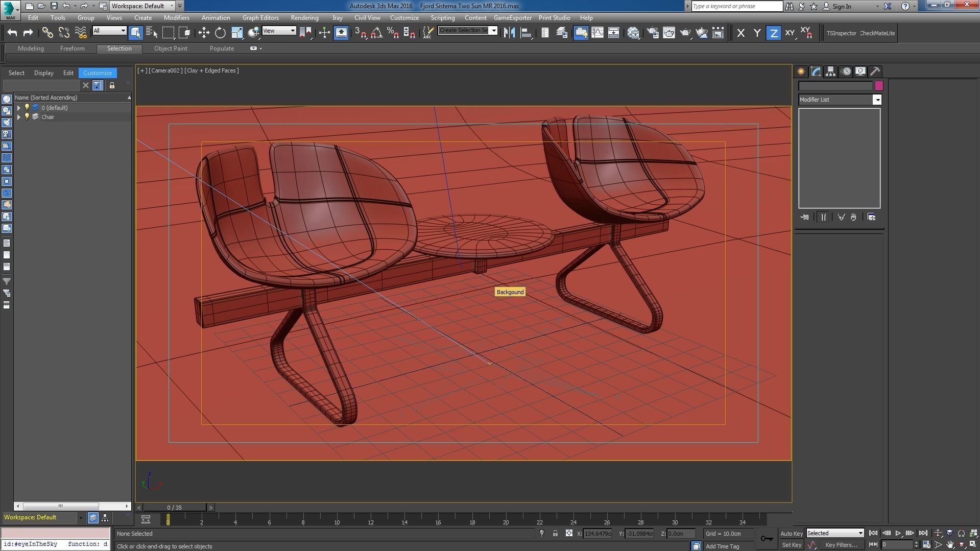This screenshot has height=551, width=980.
Task: Click timeline frame 16 marker
Action: coord(438,522)
